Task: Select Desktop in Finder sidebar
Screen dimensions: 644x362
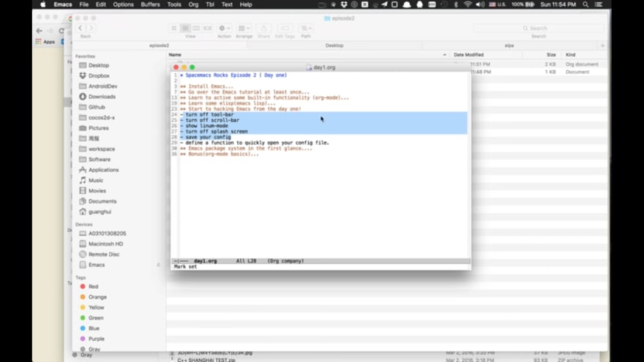Action: pos(99,65)
